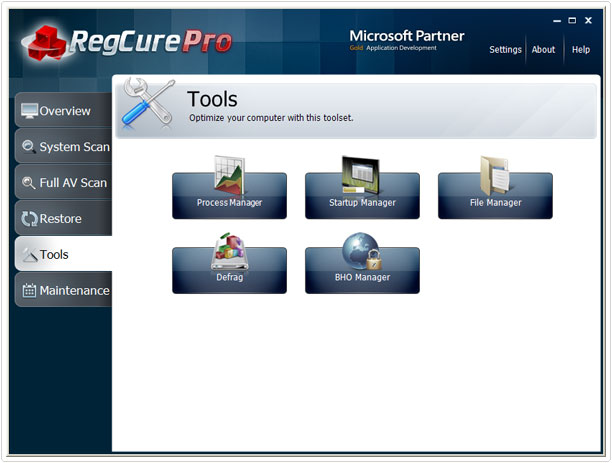Switch to the Overview tab
This screenshot has width=612, height=463.
point(63,110)
